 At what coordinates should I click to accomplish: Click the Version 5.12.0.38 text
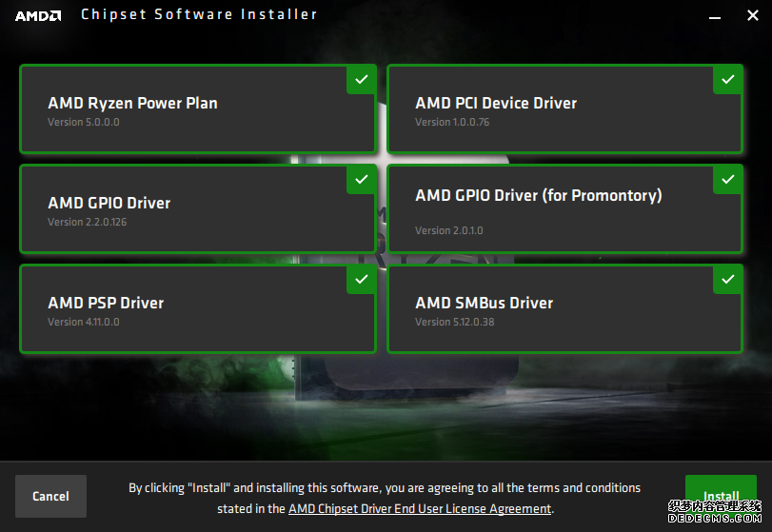click(454, 322)
